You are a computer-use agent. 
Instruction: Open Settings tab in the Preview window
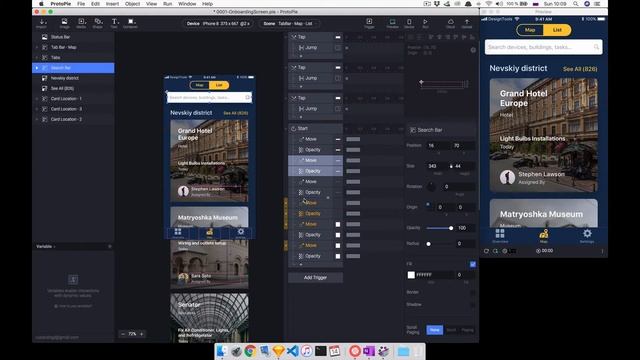pos(587,236)
